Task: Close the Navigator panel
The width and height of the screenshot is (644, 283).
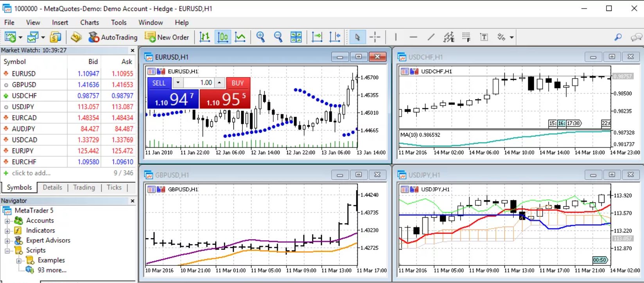Action: click(x=132, y=201)
